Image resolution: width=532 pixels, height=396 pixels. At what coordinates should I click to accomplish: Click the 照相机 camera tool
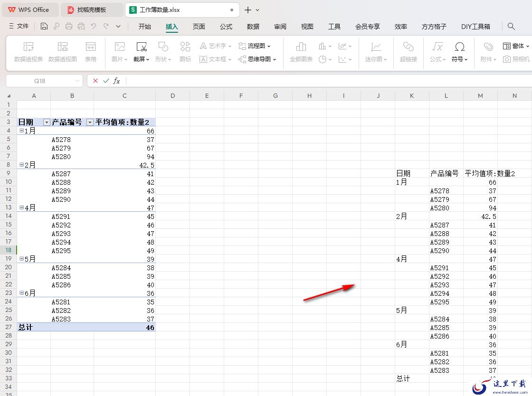(x=516, y=59)
